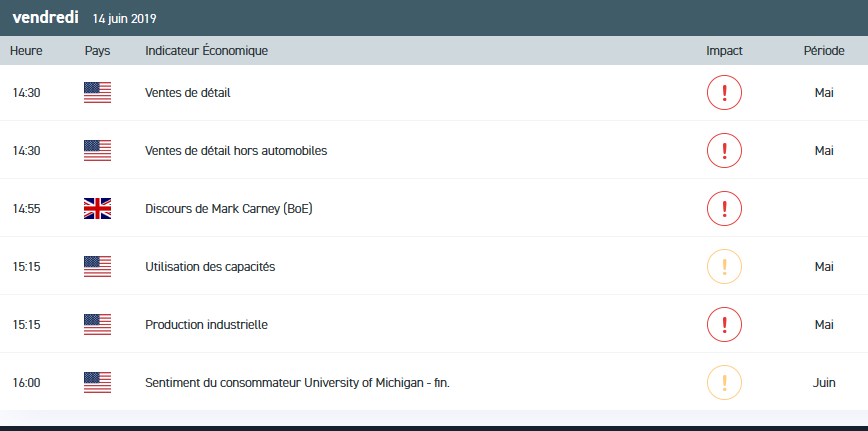This screenshot has height=431, width=868.
Task: Click the US flag in the 16:00 row
Action: (x=98, y=383)
